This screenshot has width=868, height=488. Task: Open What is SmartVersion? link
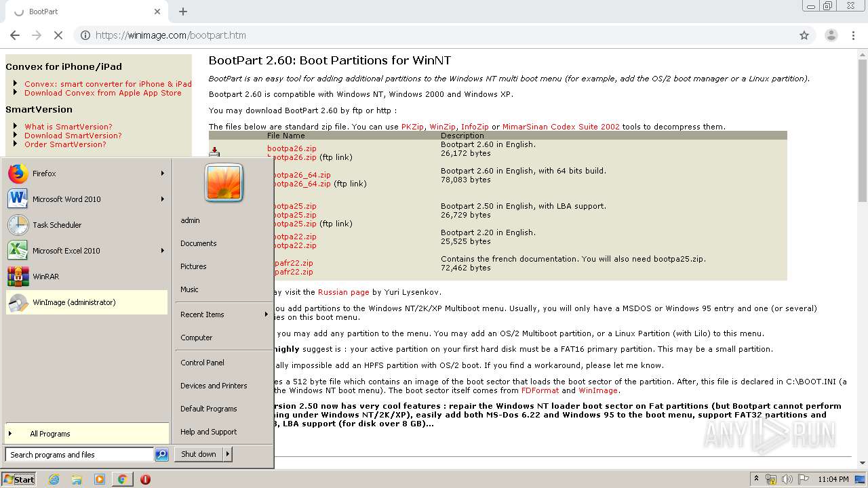pyautogui.click(x=68, y=127)
